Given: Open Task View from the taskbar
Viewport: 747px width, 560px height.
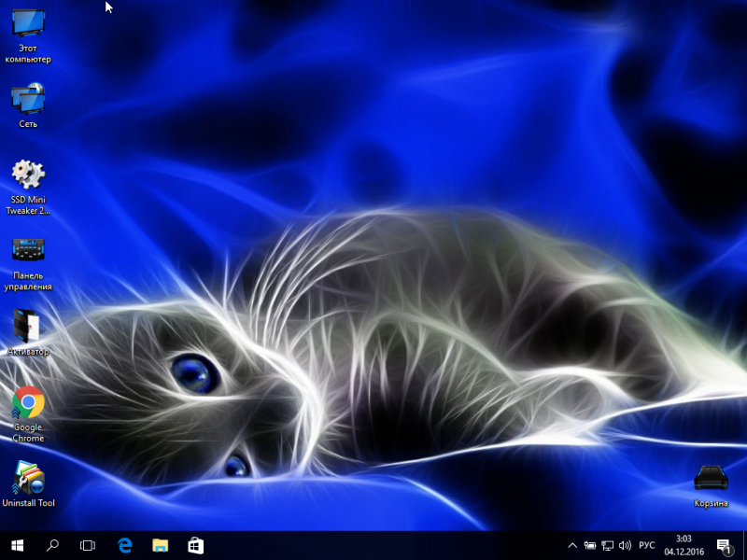Looking at the screenshot, I should 88,546.
